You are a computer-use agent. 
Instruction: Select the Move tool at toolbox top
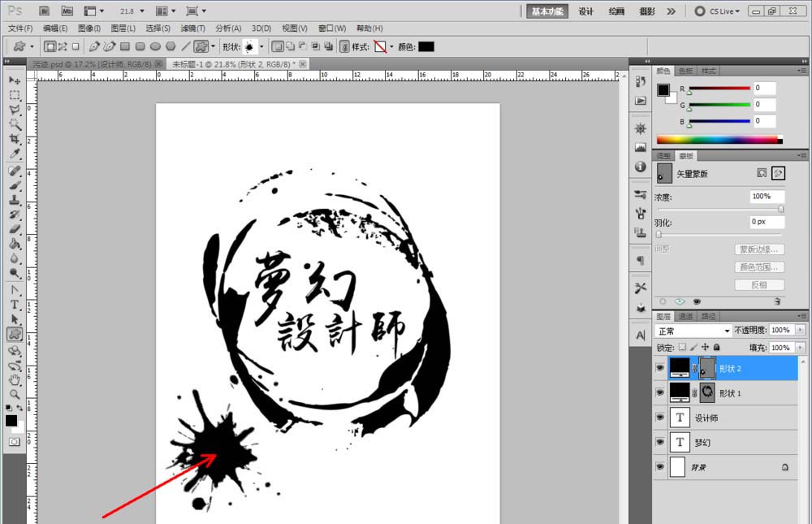[x=15, y=80]
